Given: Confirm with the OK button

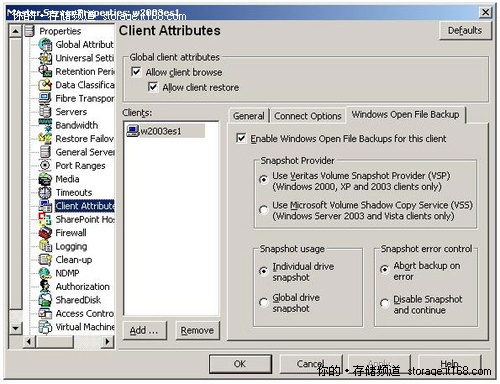Looking at the screenshot, I should tap(240, 364).
